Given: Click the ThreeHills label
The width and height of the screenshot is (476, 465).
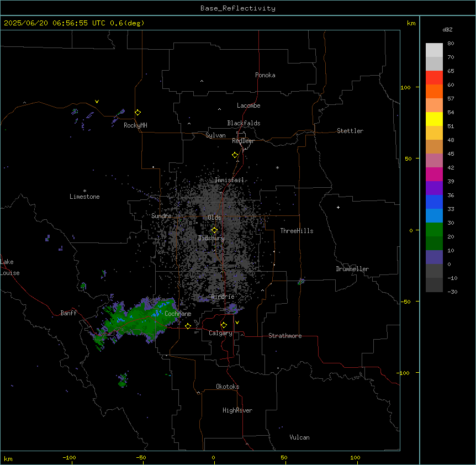Looking at the screenshot, I should 297,231.
